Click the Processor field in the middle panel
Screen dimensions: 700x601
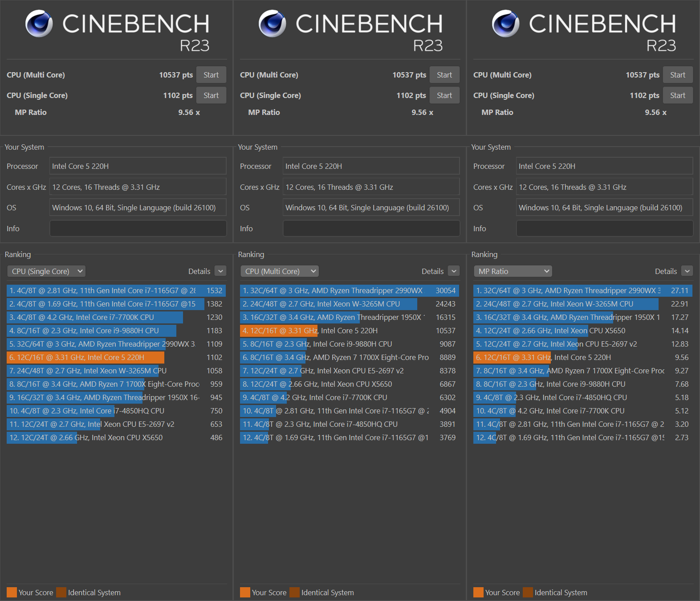point(371,166)
